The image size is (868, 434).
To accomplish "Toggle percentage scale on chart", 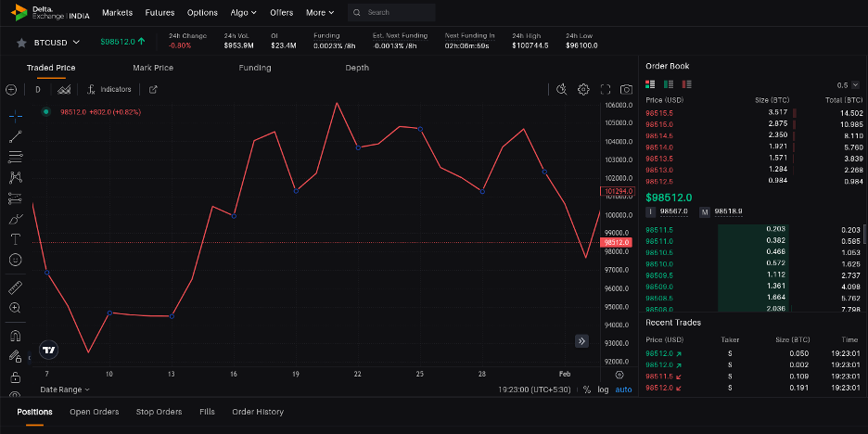I will click(x=586, y=389).
